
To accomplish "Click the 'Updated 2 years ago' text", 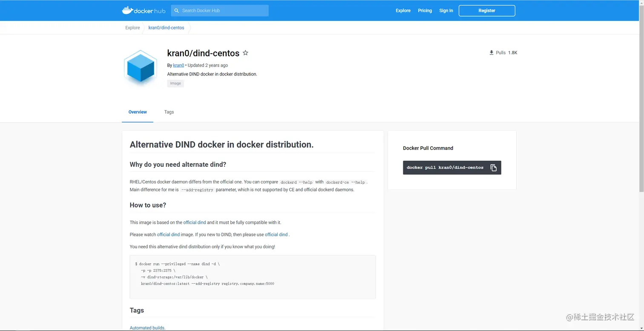I will coord(208,65).
